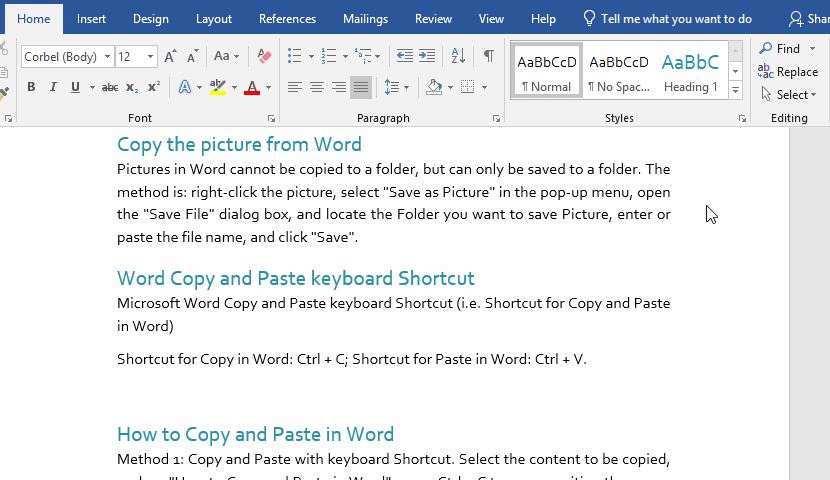Viewport: 830px width, 480px height.
Task: Apply Text Effects and Typography
Action: point(184,87)
